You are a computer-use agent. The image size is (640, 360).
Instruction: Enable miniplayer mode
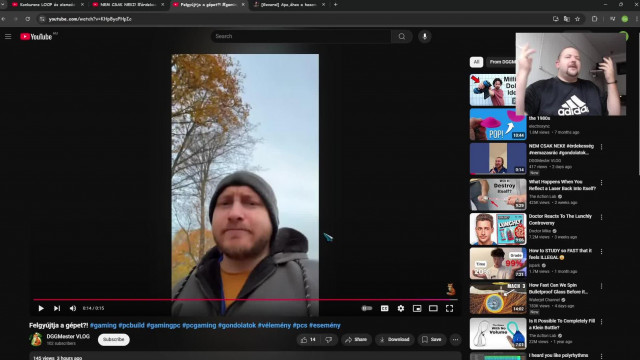(417, 308)
